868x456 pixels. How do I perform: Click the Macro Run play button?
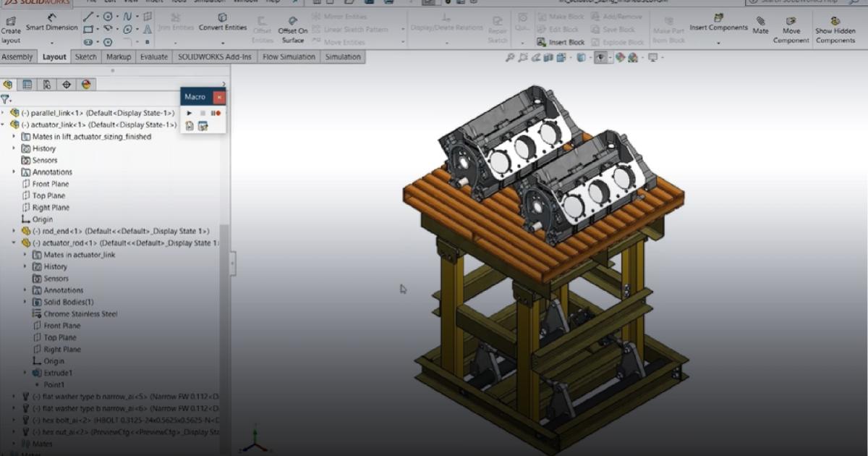[x=190, y=113]
